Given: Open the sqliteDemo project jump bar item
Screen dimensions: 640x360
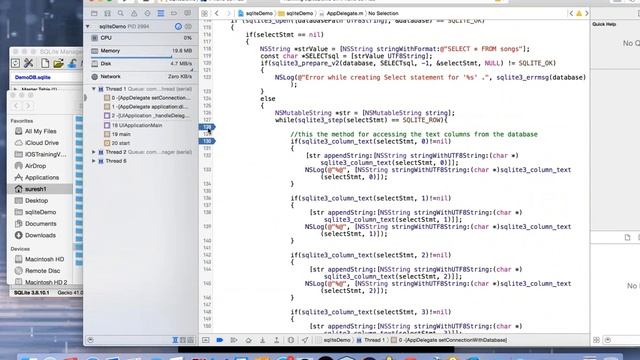Looking at the screenshot, I should [x=256, y=13].
